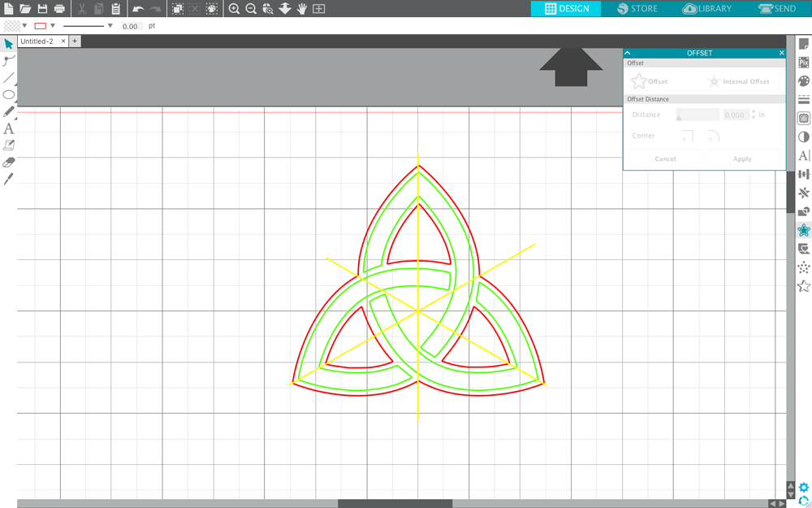Pick the Freehand pencil tool

pyautogui.click(x=8, y=111)
